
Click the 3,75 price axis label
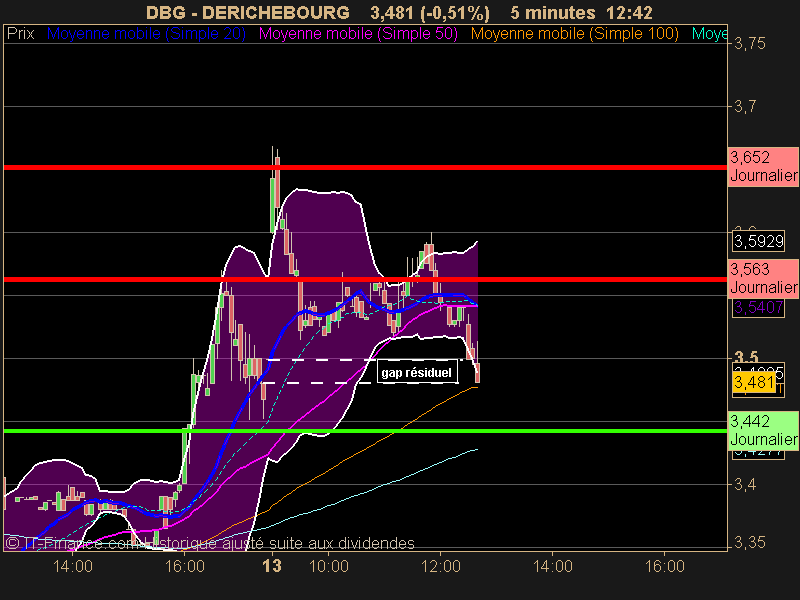click(x=749, y=43)
